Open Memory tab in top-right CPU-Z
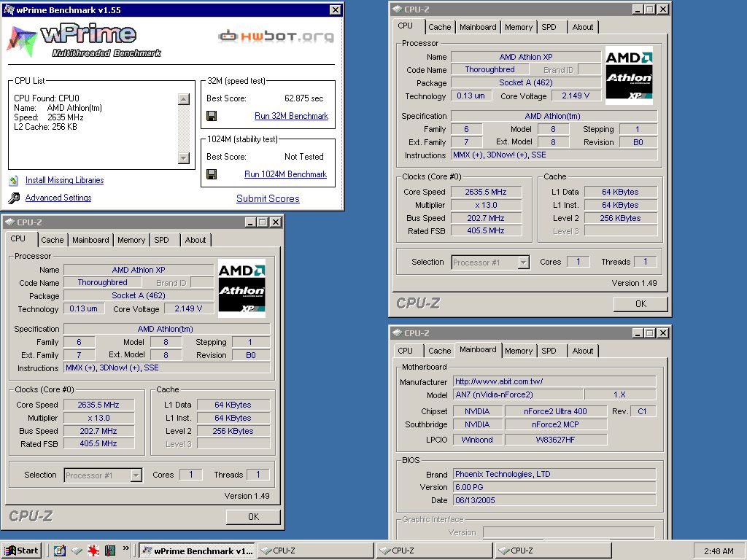747x560 pixels. tap(519, 27)
